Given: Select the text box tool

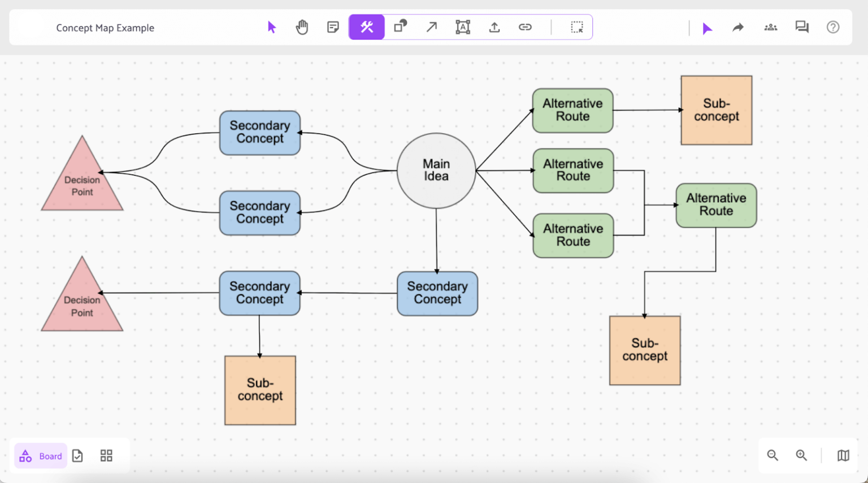Looking at the screenshot, I should click(463, 27).
